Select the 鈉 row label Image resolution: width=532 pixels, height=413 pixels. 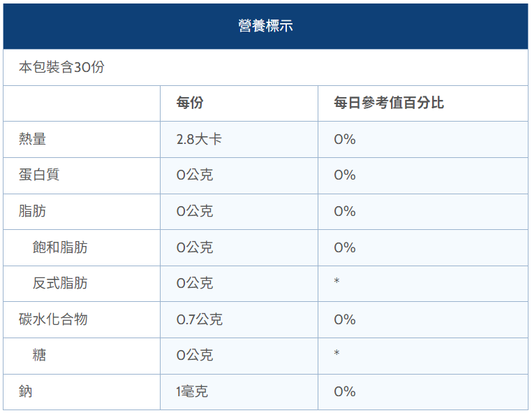(x=26, y=391)
